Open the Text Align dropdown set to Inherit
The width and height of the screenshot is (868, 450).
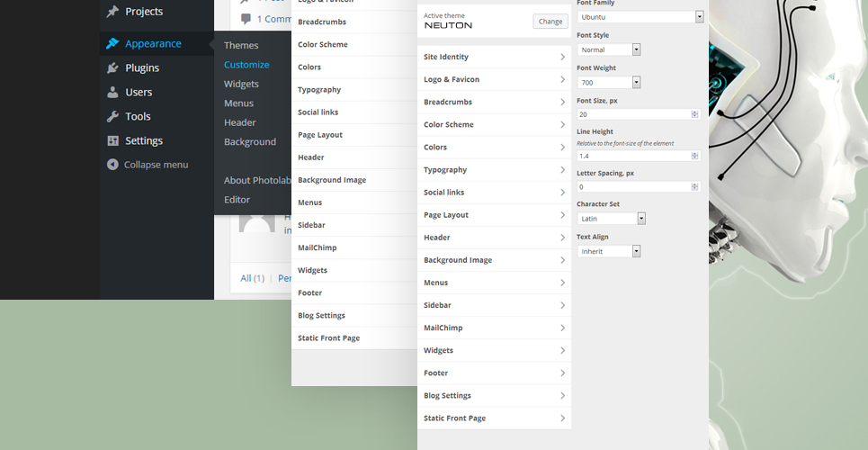pos(609,251)
